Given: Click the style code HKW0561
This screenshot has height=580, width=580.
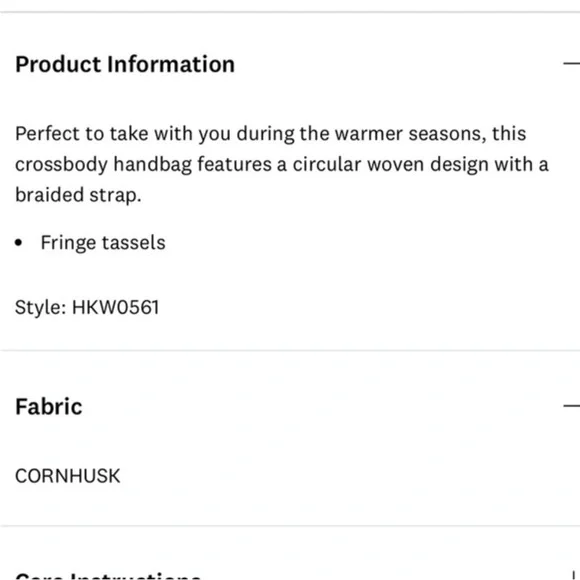Looking at the screenshot, I should (x=115, y=307).
